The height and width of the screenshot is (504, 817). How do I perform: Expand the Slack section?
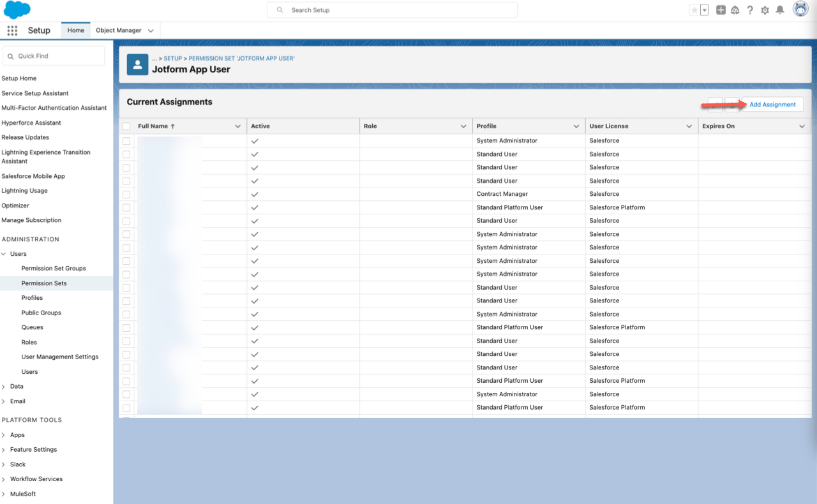coord(4,464)
